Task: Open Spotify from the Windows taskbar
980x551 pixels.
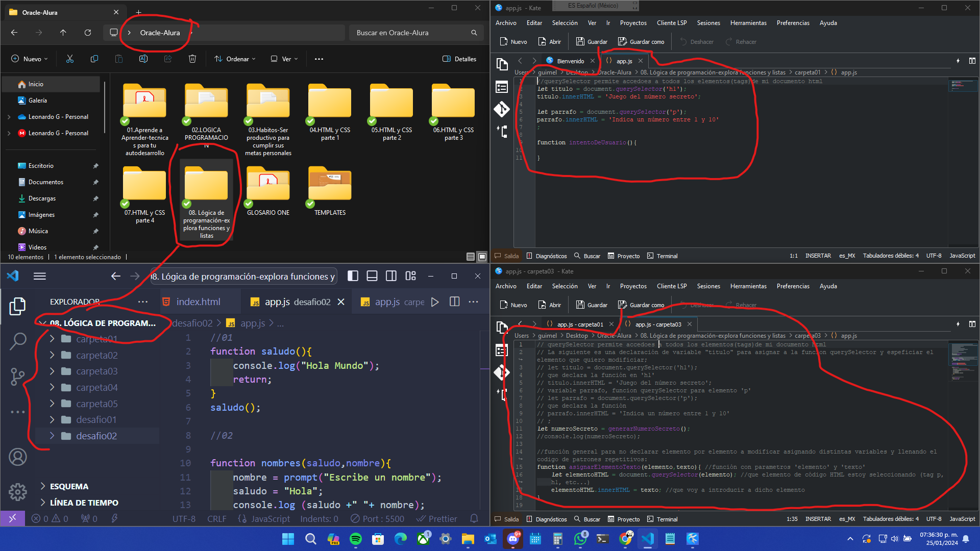Action: tap(356, 539)
